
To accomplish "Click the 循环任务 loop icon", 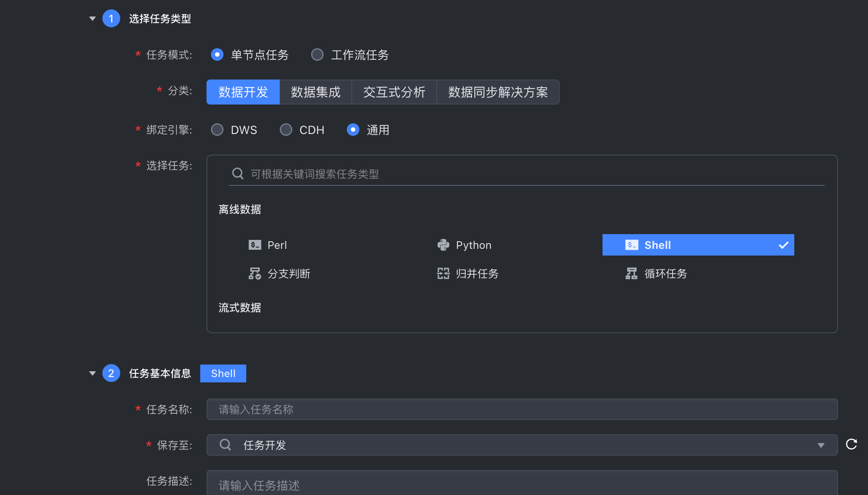I will point(632,273).
